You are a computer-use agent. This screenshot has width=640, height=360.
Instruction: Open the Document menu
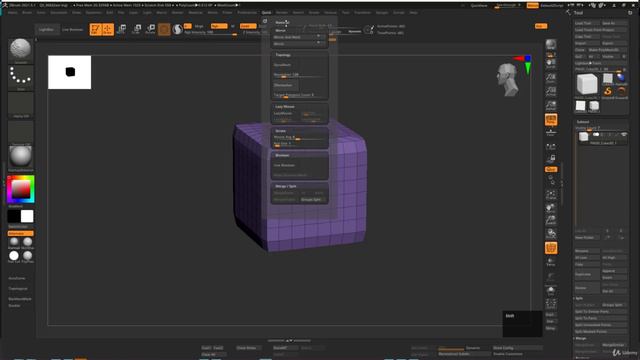tap(59, 13)
